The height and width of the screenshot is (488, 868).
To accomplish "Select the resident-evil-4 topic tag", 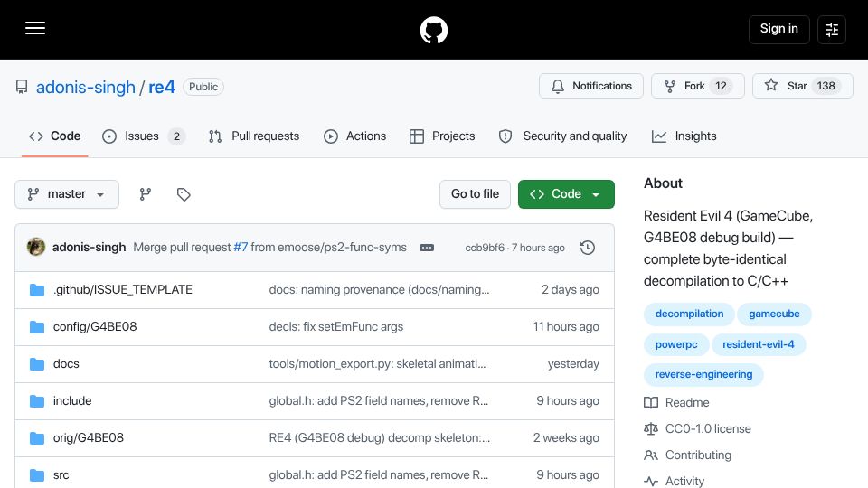I will (x=759, y=344).
